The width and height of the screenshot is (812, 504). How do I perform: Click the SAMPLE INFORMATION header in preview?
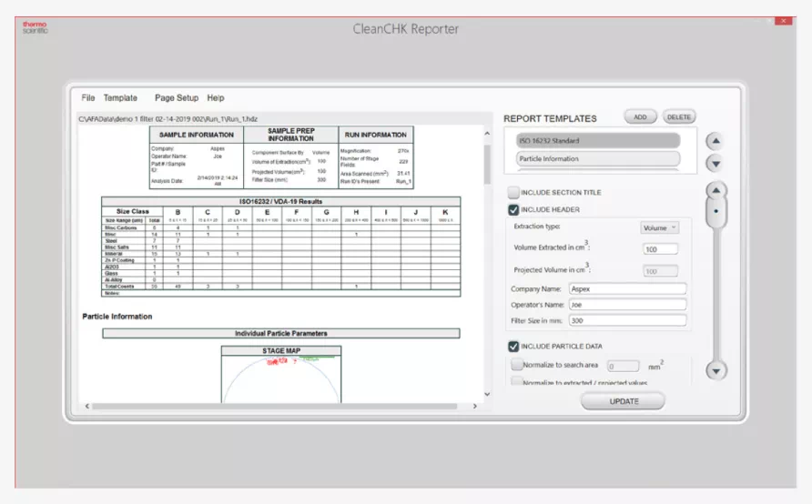click(197, 135)
